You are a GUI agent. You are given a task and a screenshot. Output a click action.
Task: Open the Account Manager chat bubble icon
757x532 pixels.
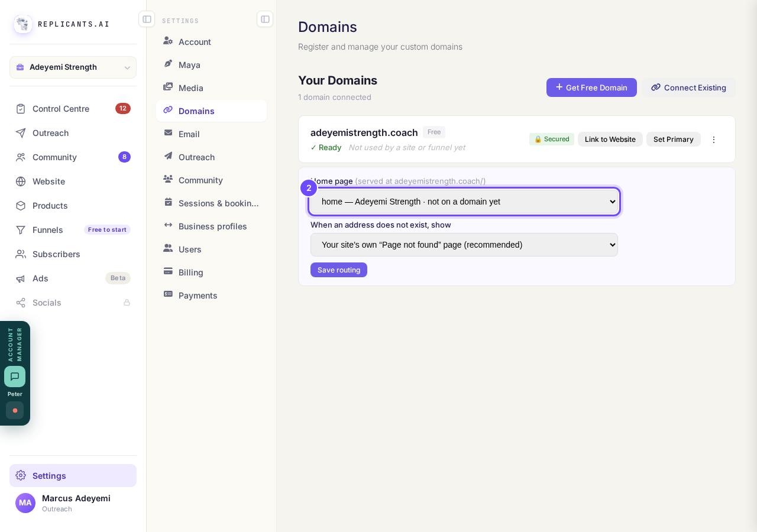[15, 377]
